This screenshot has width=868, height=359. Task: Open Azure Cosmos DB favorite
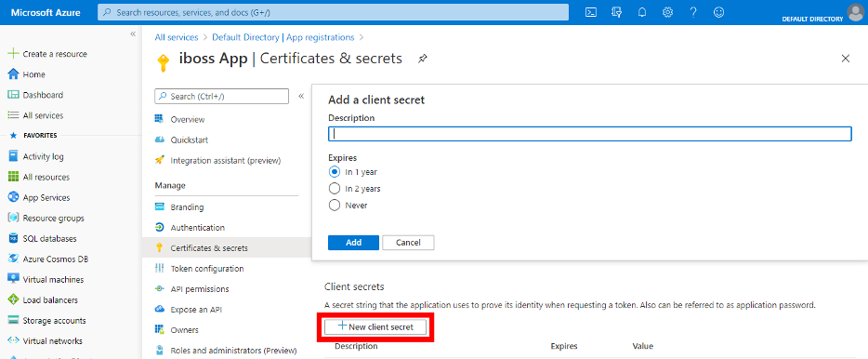click(47, 259)
